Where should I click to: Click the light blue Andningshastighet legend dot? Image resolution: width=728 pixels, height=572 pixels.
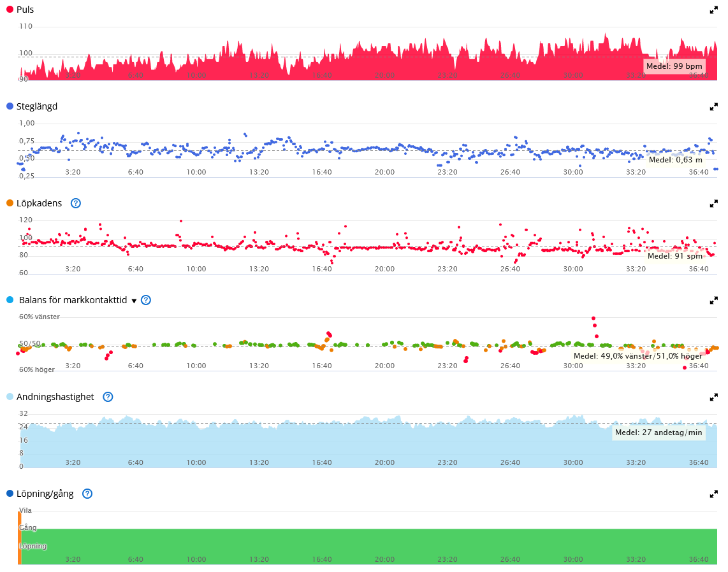10,397
